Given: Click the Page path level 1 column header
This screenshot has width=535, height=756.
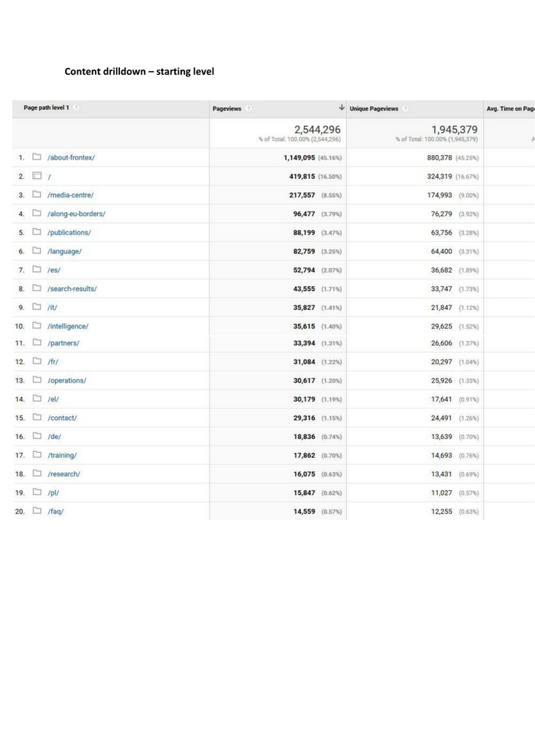Looking at the screenshot, I should tap(47, 108).
